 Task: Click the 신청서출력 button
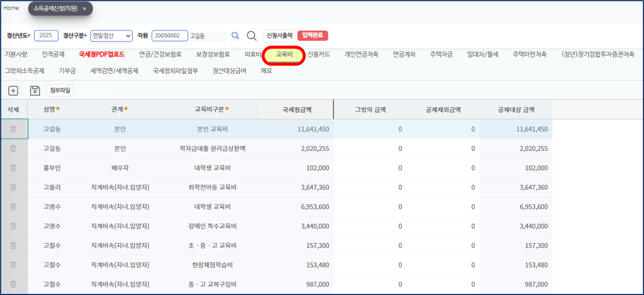point(280,36)
